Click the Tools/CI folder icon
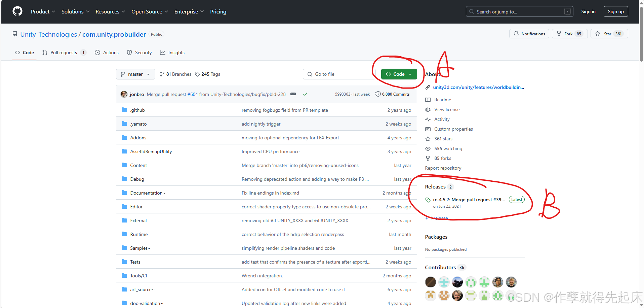The width and height of the screenshot is (644, 308). click(x=124, y=276)
